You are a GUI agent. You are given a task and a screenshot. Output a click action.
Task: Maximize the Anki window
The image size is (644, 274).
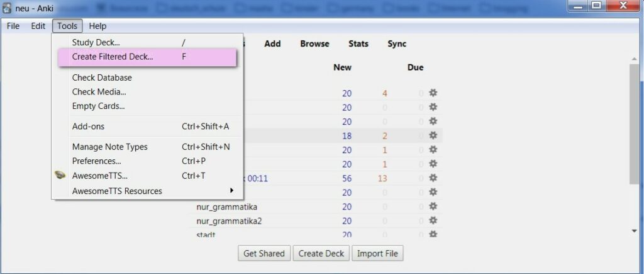pyautogui.click(x=597, y=5)
